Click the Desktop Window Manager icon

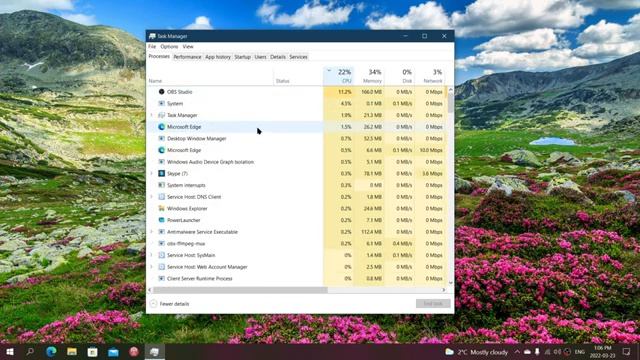[x=162, y=138]
